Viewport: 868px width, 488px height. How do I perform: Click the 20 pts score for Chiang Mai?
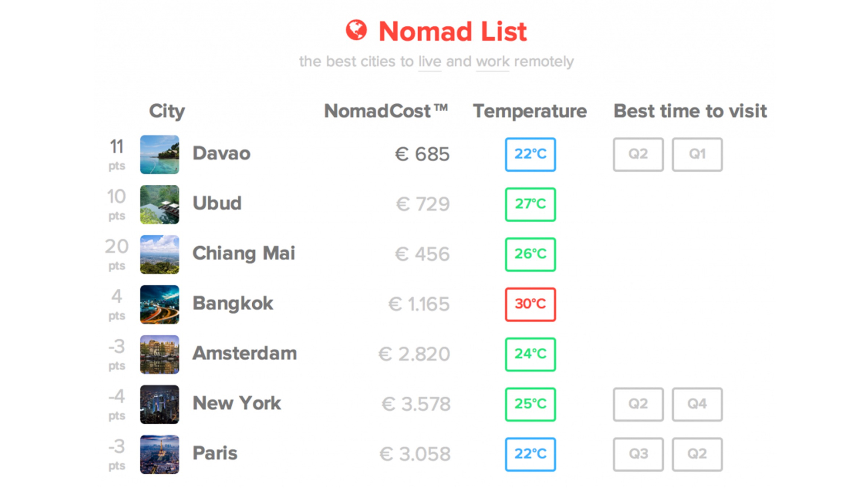point(117,254)
